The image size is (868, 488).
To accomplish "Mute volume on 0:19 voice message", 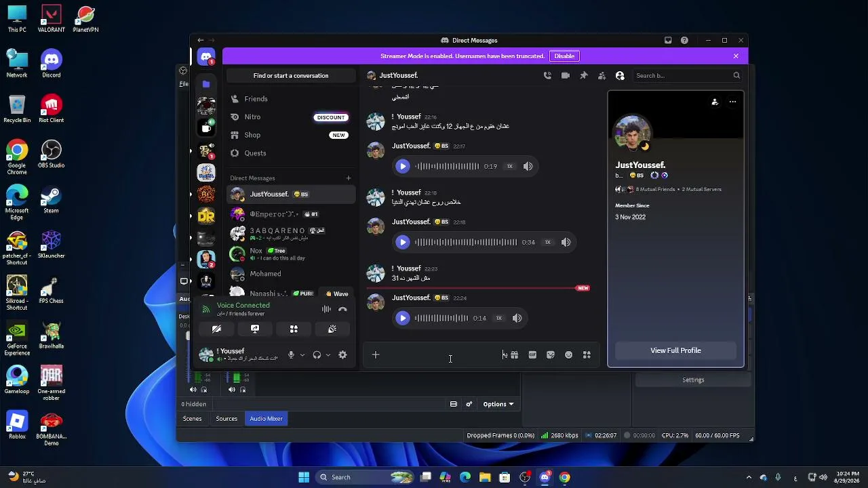I will pos(528,166).
